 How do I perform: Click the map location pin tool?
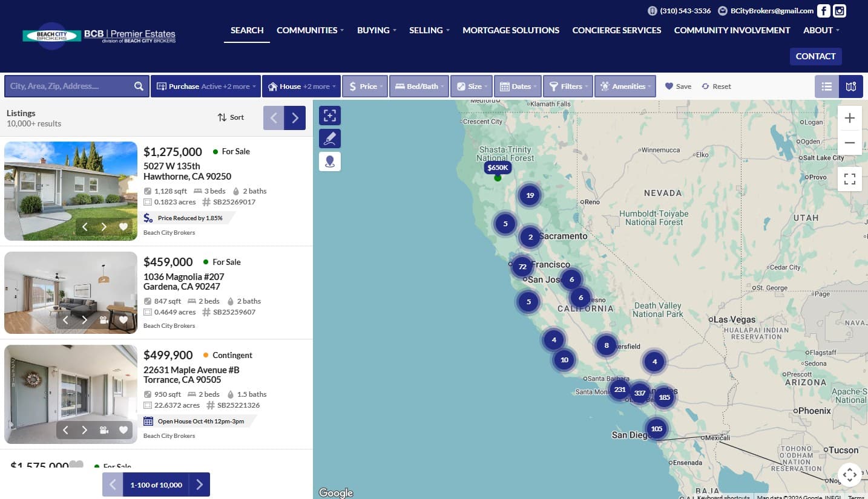(330, 161)
